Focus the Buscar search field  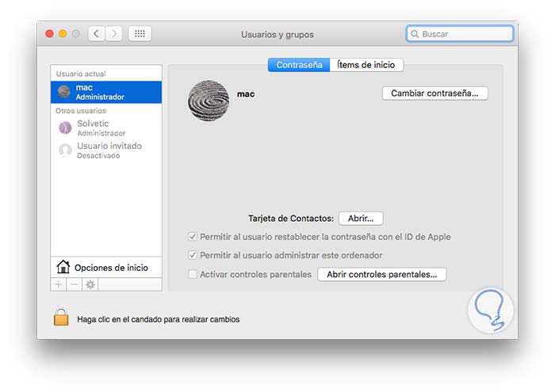460,34
